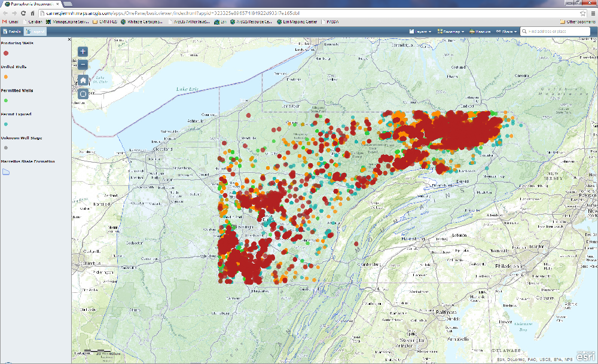Select the Pennsylvania Unconventional browser tab
The height and width of the screenshot is (364, 598).
coord(33,4)
